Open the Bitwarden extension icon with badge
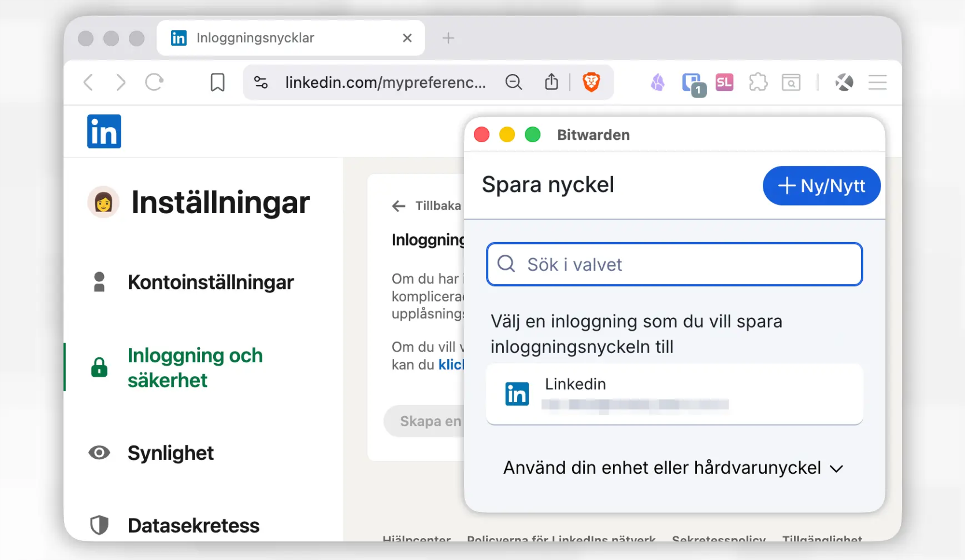 click(693, 84)
